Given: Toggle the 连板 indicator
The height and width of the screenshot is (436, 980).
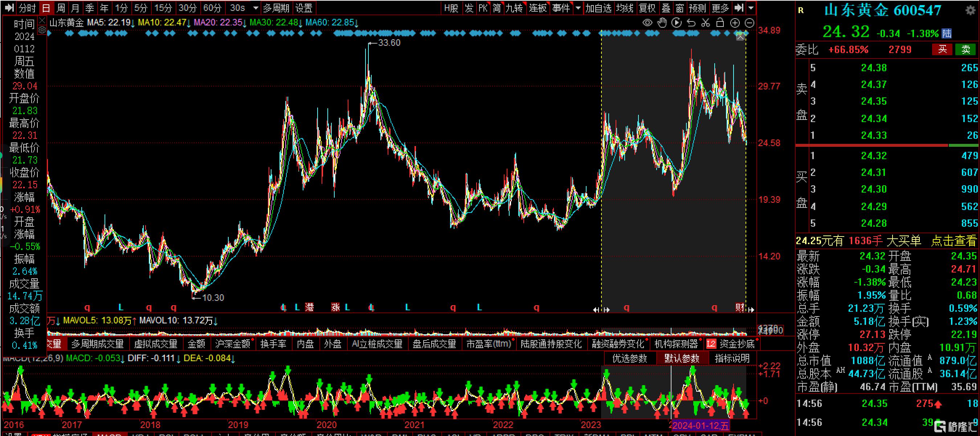Looking at the screenshot, I should coord(538,8).
